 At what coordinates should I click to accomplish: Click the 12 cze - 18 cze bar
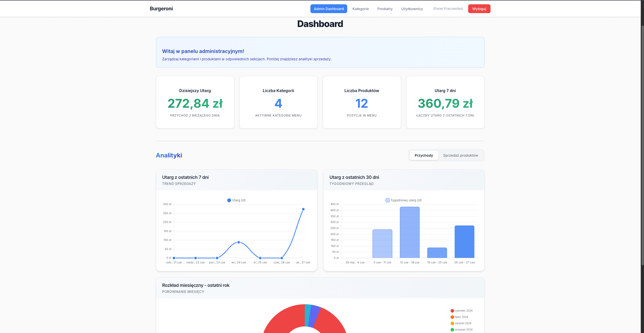coord(410,232)
